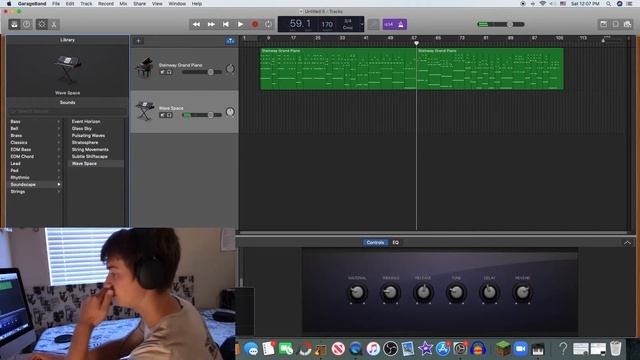Click the Rewind transport button

196,24
